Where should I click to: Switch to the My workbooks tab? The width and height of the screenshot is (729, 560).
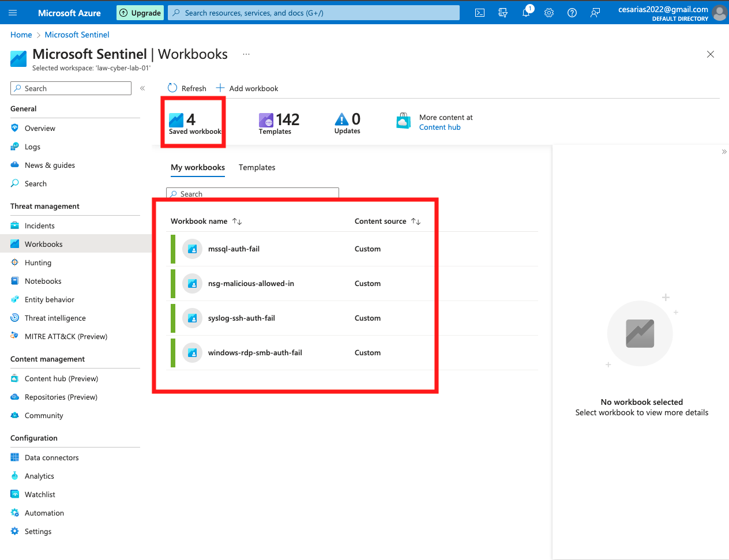pyautogui.click(x=198, y=168)
